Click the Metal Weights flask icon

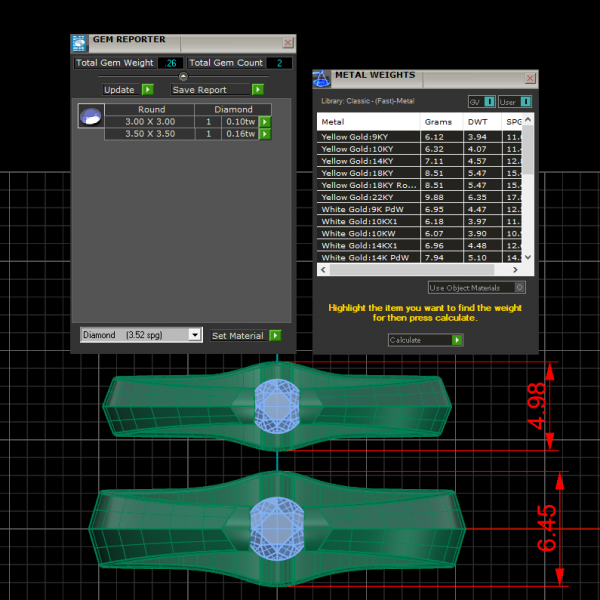pos(322,80)
